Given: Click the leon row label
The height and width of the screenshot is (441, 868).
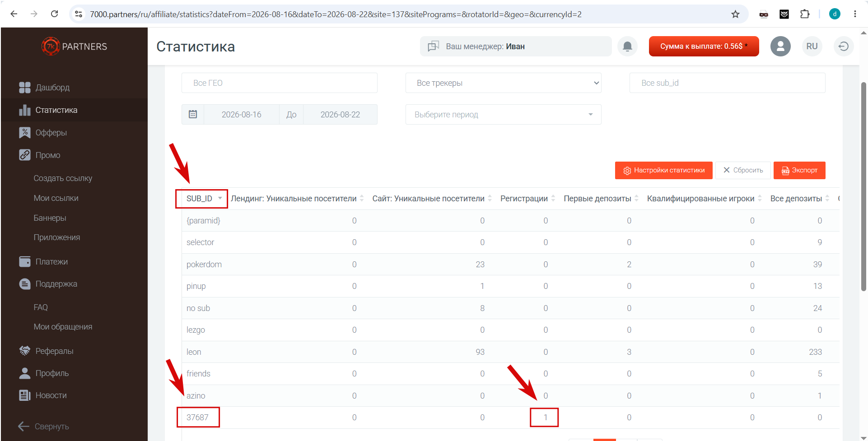Looking at the screenshot, I should pos(194,352).
